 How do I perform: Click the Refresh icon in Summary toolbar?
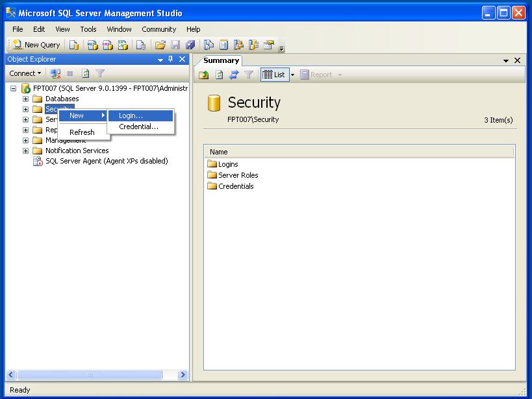coord(219,75)
